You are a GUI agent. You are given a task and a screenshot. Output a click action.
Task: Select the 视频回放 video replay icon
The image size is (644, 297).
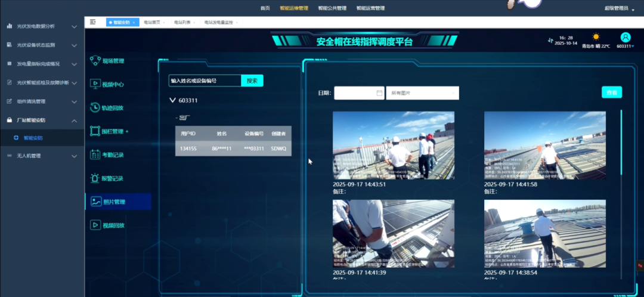pyautogui.click(x=95, y=225)
